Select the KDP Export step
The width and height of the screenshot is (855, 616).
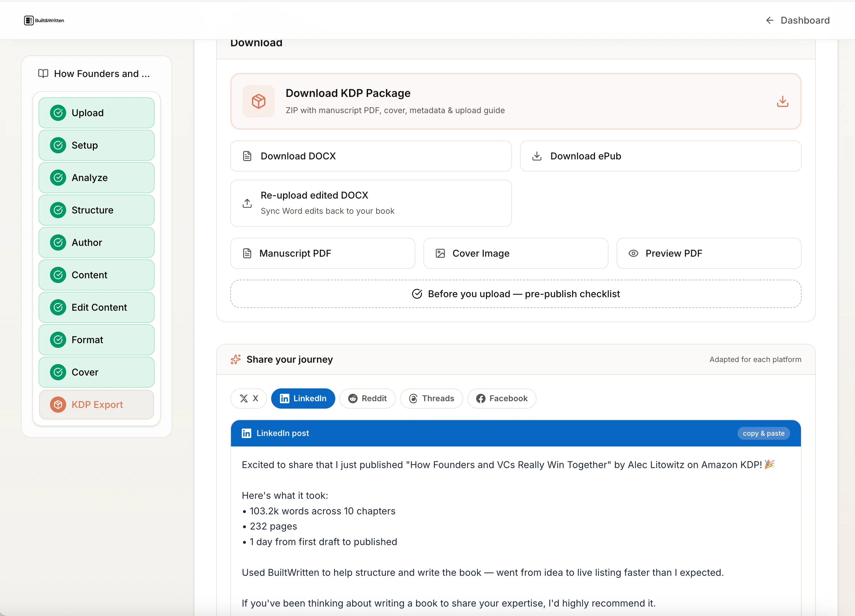(97, 405)
